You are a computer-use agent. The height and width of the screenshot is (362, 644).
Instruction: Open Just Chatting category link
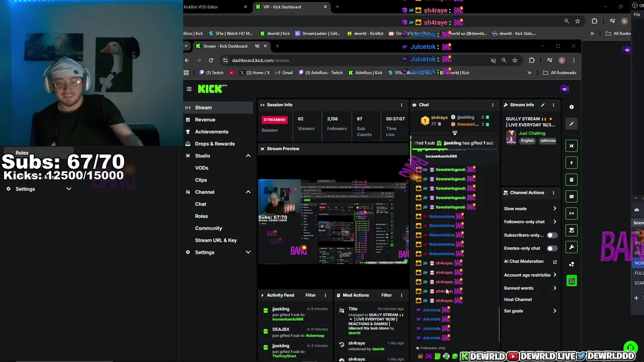pos(532,133)
